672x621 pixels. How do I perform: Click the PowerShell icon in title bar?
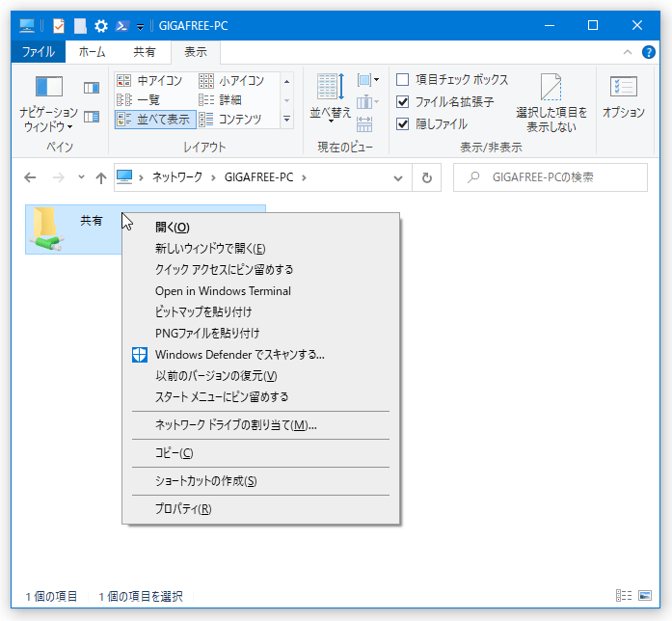[x=121, y=26]
